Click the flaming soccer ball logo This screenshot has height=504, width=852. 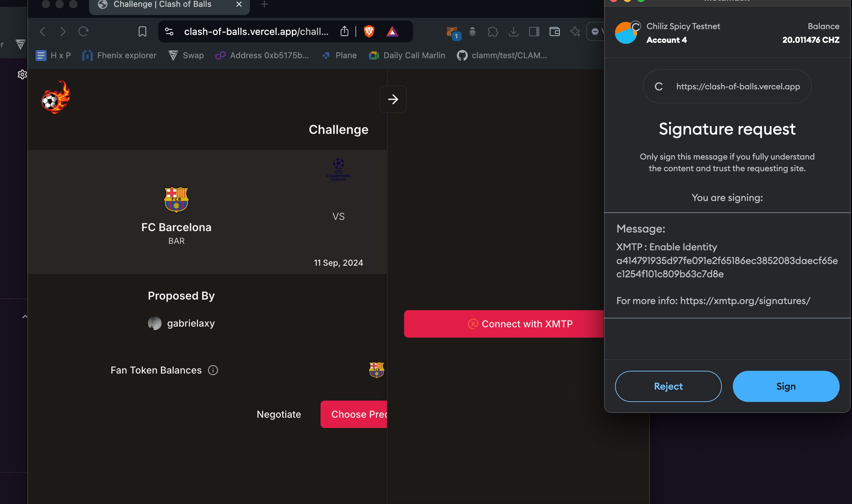click(x=56, y=97)
